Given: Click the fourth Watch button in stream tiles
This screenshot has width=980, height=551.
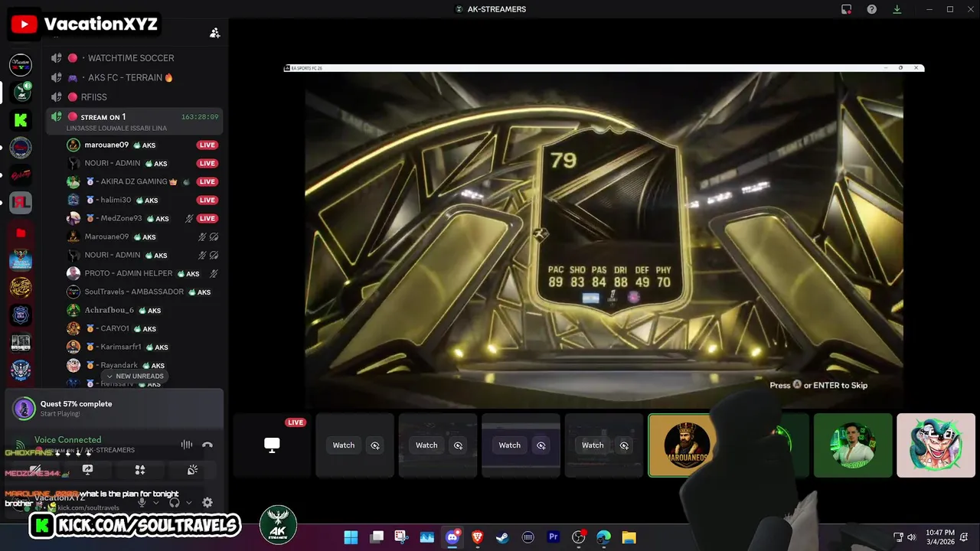Looking at the screenshot, I should tap(593, 445).
